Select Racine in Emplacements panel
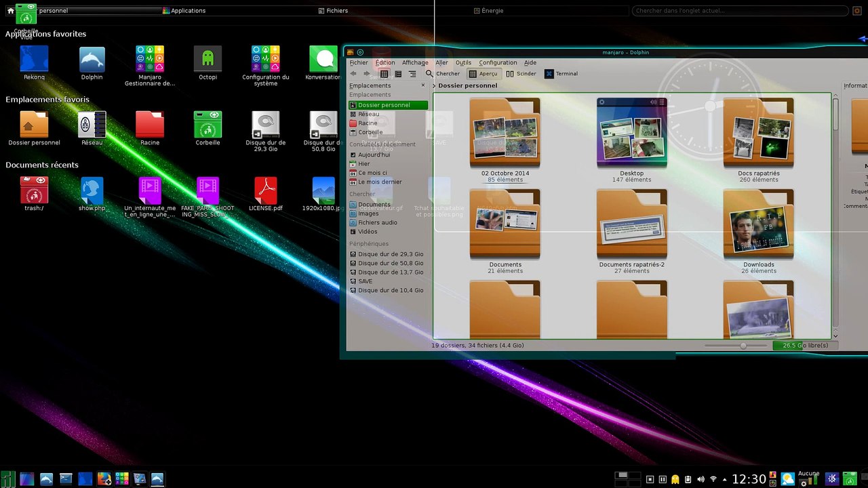 (x=389, y=123)
